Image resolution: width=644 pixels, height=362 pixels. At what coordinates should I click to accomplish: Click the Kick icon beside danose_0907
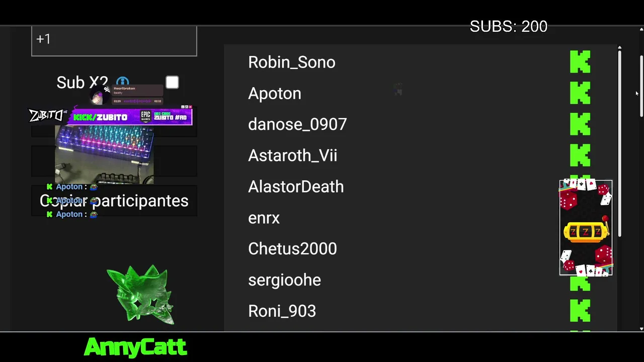point(580,124)
